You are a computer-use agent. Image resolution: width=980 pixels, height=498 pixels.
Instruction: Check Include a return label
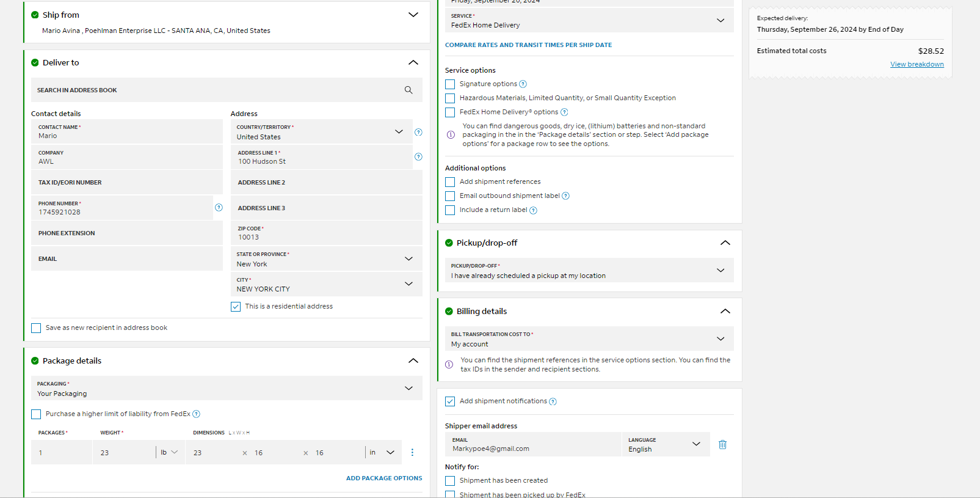[450, 210]
